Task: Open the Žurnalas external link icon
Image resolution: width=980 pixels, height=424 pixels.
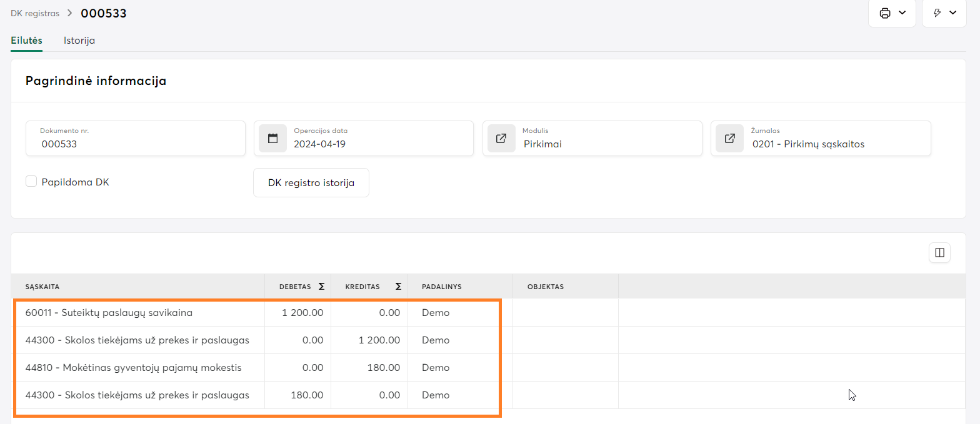Action: 729,139
